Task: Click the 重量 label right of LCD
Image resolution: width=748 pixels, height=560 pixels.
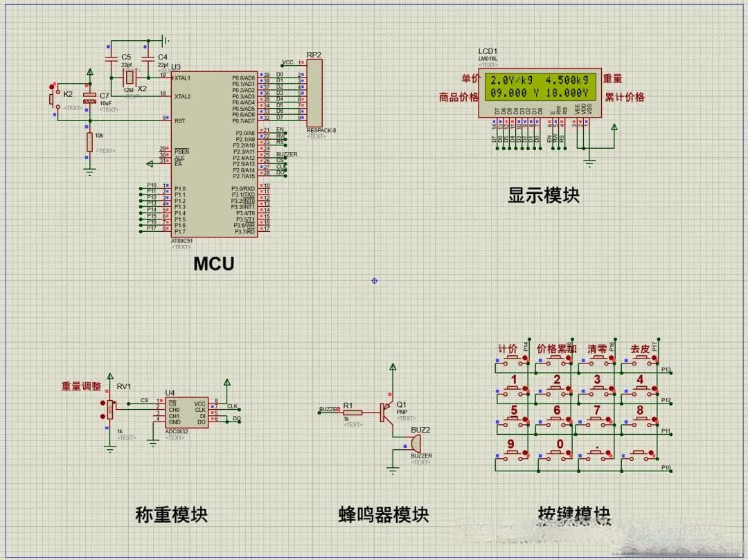Action: 612,78
